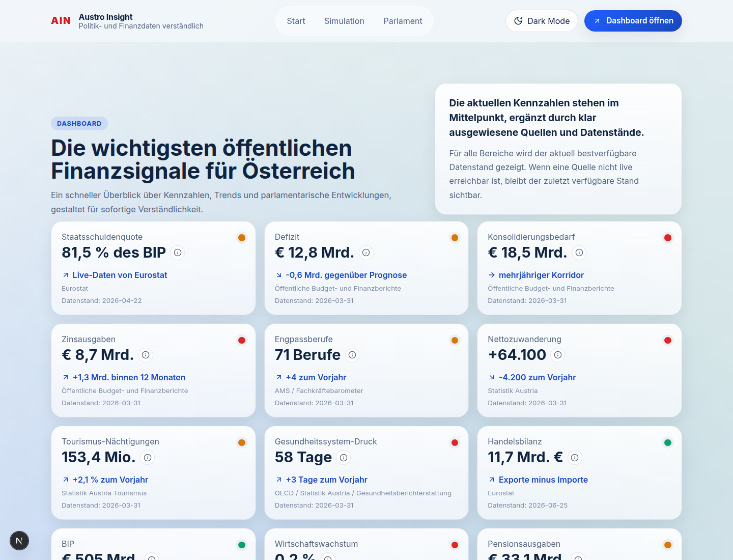Go to the Start nav item
Screen dimensions: 733x560
coord(296,21)
